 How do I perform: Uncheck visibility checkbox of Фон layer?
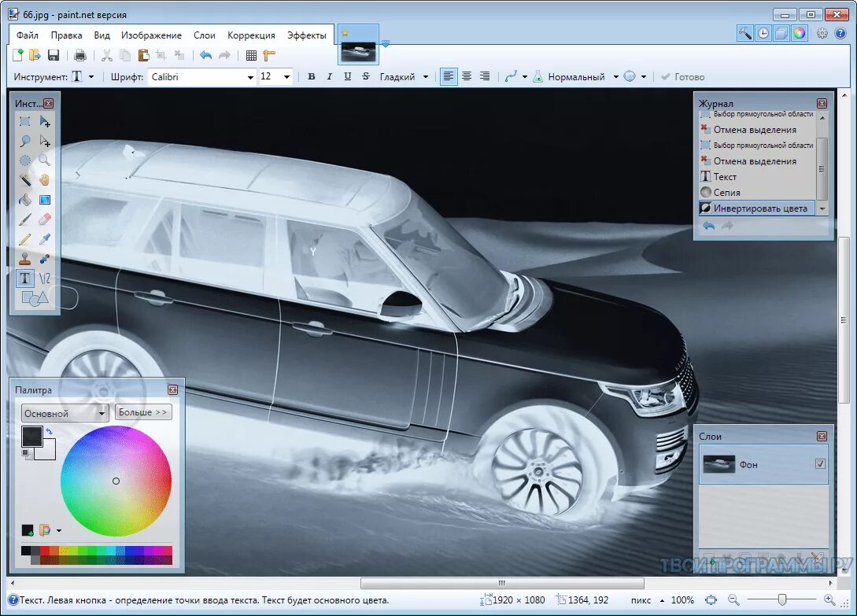pyautogui.click(x=820, y=463)
